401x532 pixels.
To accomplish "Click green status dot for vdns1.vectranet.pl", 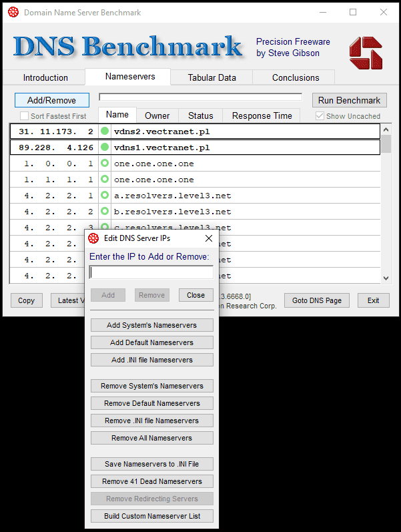I will click(x=105, y=147).
